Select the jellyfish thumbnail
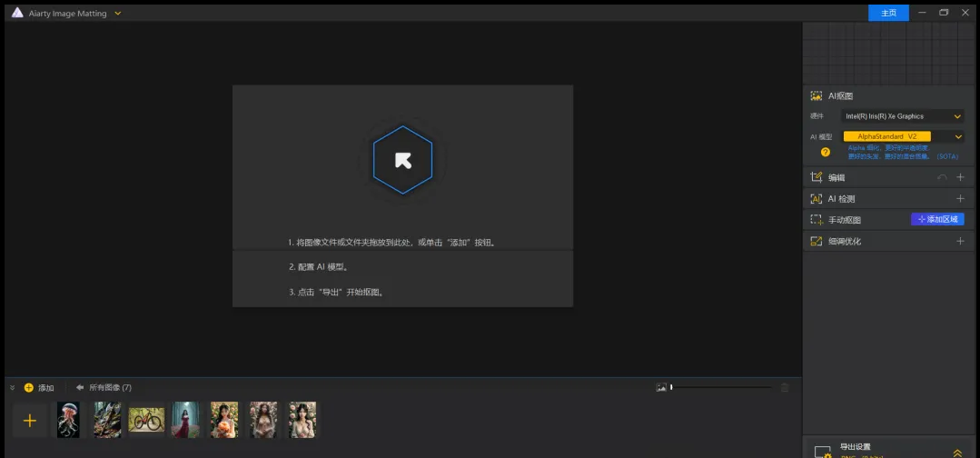The image size is (980, 458). click(68, 420)
